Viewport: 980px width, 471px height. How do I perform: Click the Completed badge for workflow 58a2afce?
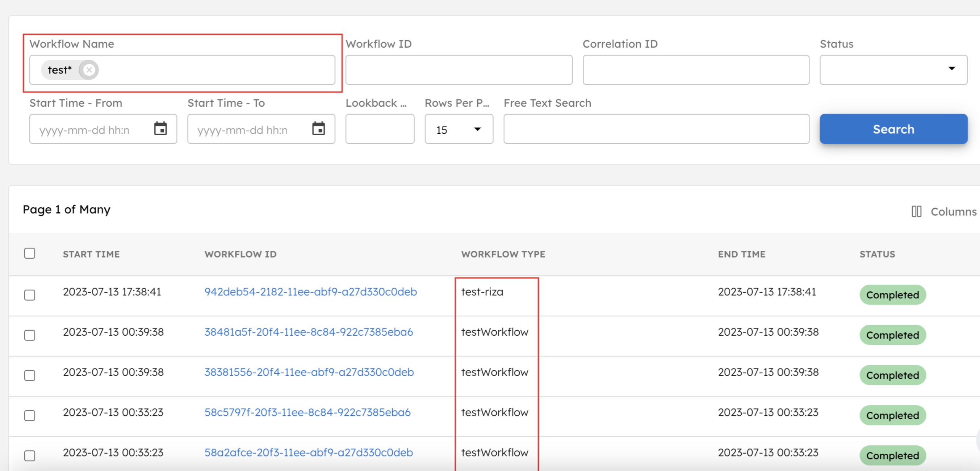tap(892, 455)
